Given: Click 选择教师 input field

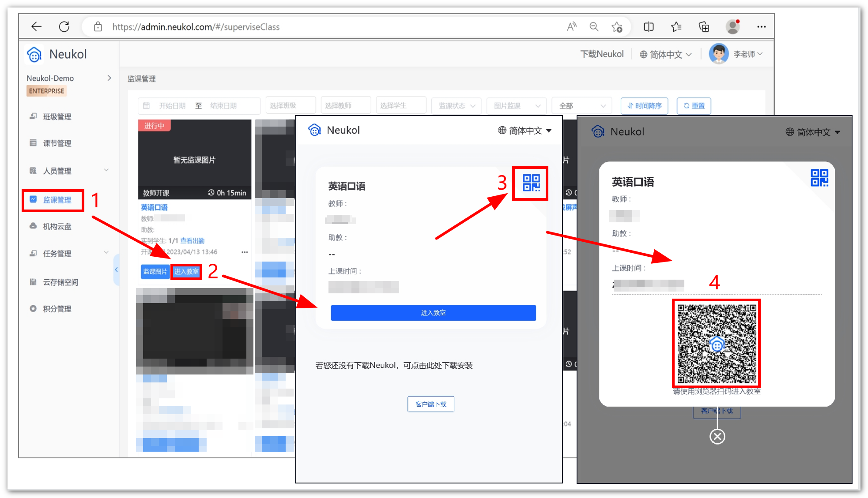Looking at the screenshot, I should click(346, 106).
